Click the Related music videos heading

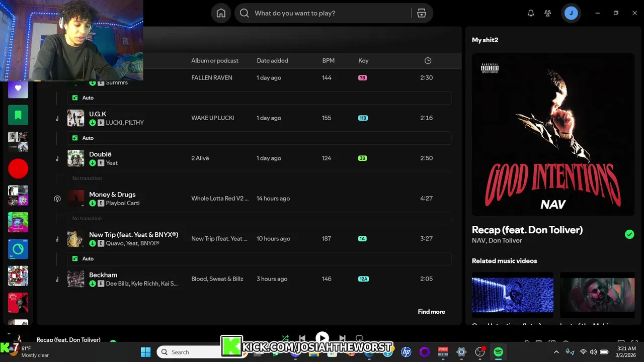tap(504, 261)
